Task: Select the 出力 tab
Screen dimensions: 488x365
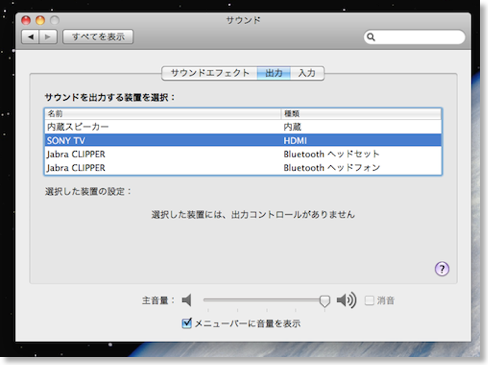Action: [x=274, y=73]
